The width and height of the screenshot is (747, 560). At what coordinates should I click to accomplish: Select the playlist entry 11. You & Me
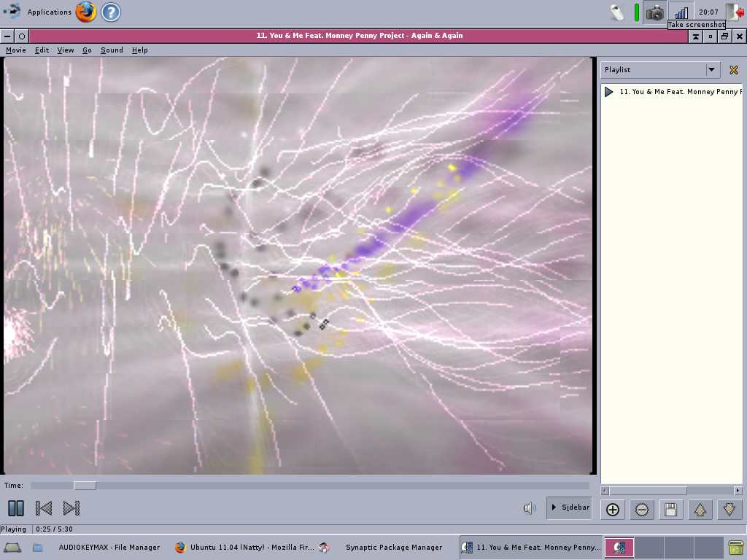tap(672, 91)
